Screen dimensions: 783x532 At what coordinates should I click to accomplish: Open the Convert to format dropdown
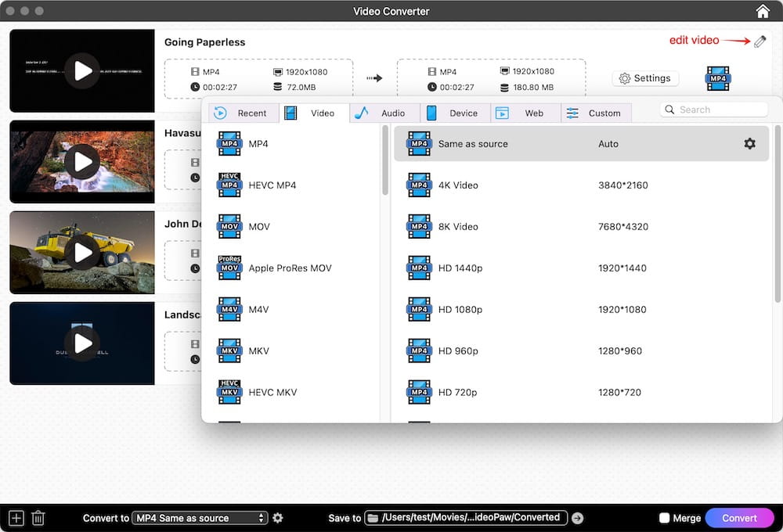[x=200, y=518]
